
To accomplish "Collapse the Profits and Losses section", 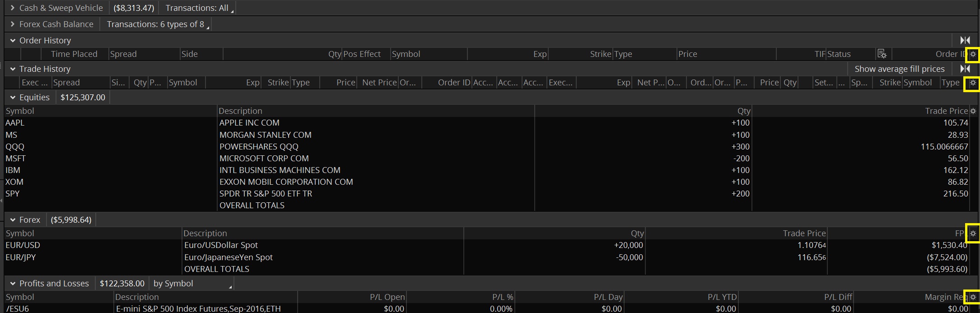I will pos(13,283).
